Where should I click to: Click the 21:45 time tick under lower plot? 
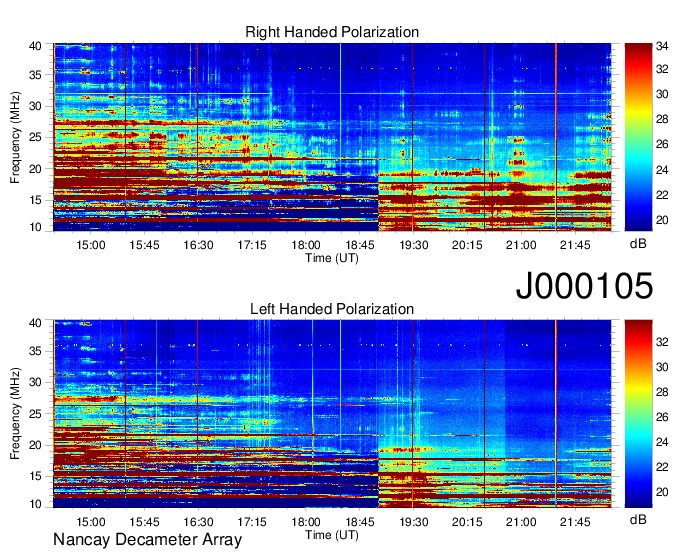(x=575, y=522)
